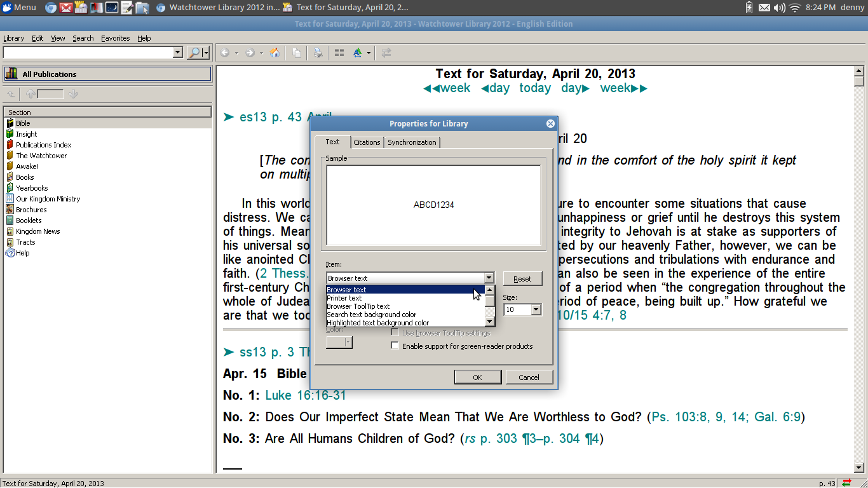Click the Item list scroll-down arrow
Image resolution: width=868 pixels, height=488 pixels.
point(489,322)
